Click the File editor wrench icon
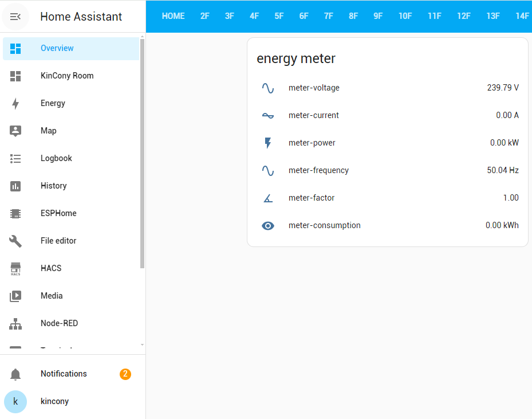Viewport: 532px width, 419px height. coord(15,241)
